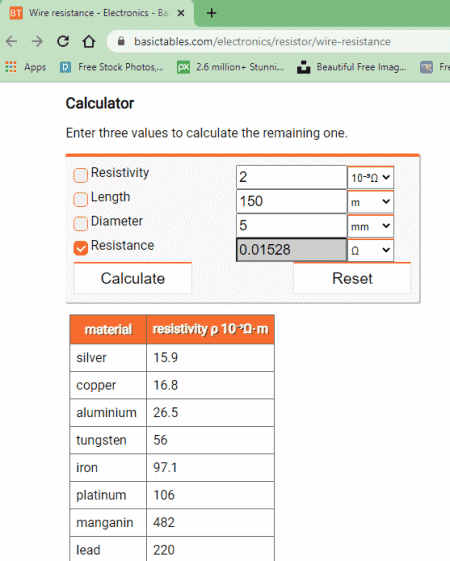
Task: Click the Calculate button
Action: point(133,278)
